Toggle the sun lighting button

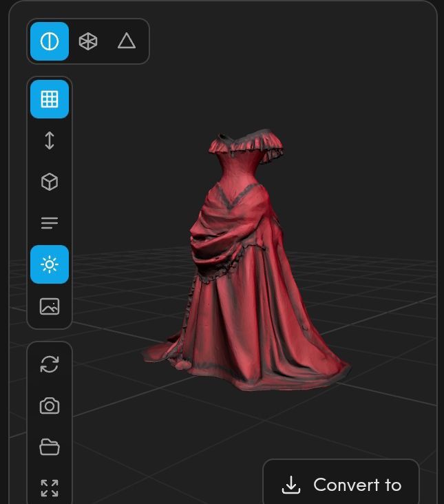point(50,264)
